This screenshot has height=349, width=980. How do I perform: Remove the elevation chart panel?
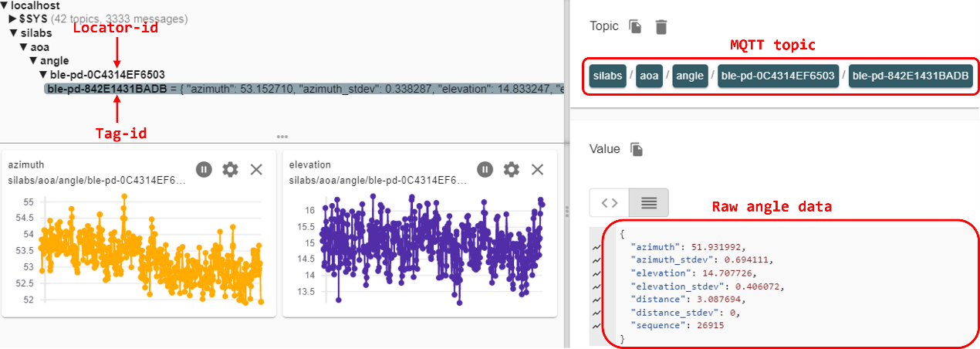(x=538, y=170)
